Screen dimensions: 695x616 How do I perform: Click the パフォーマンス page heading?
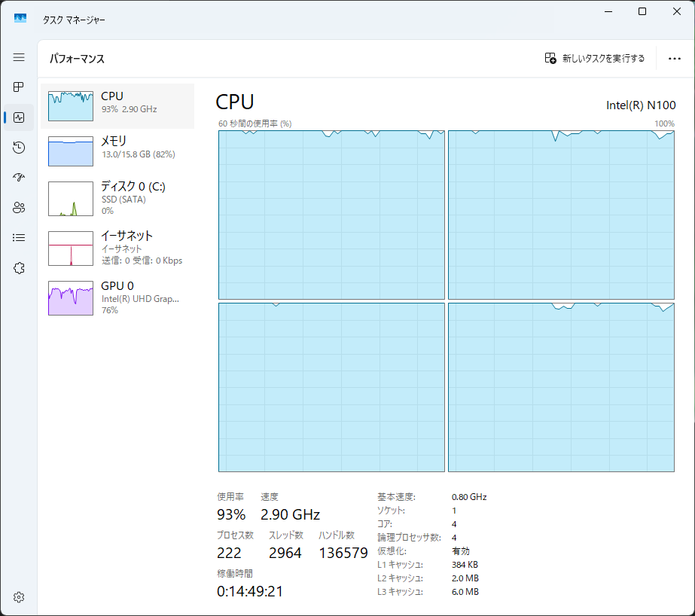click(x=77, y=59)
